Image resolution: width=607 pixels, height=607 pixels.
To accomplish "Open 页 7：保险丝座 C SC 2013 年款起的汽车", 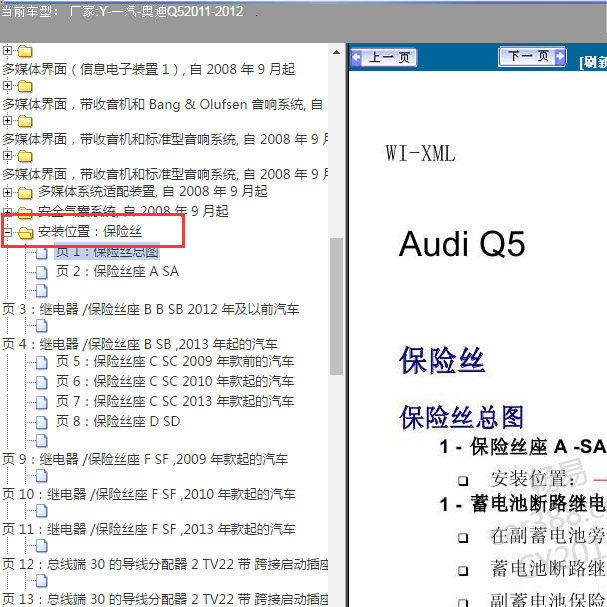I will pos(175,401).
